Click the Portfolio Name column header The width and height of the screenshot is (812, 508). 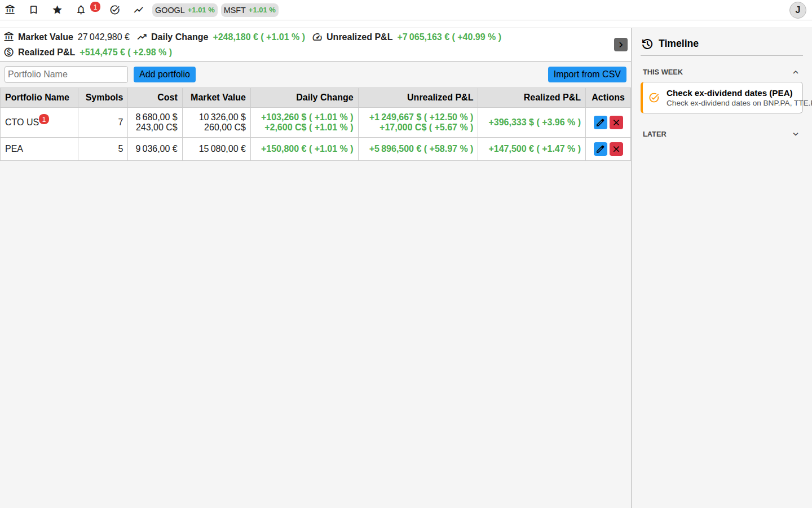tap(39, 98)
